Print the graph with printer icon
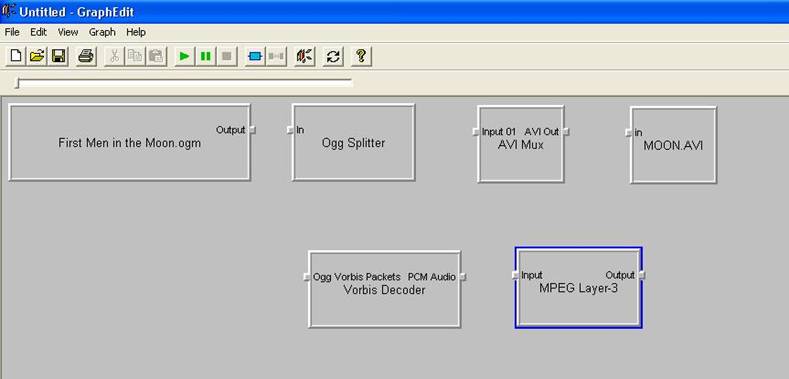789x379 pixels. point(86,56)
